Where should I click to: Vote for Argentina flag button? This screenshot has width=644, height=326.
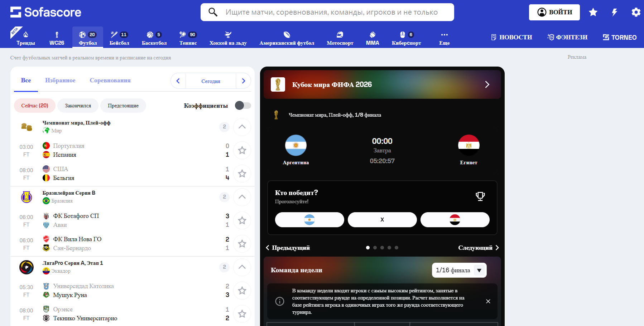[309, 220]
